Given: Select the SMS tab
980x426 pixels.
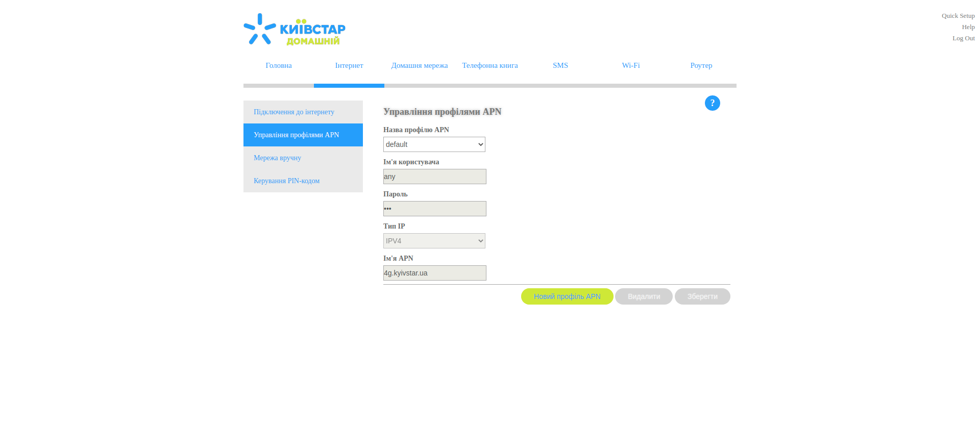Looking at the screenshot, I should 560,65.
